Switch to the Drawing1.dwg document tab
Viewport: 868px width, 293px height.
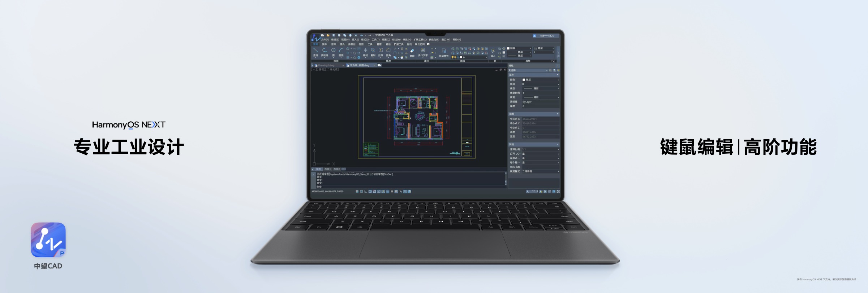326,65
